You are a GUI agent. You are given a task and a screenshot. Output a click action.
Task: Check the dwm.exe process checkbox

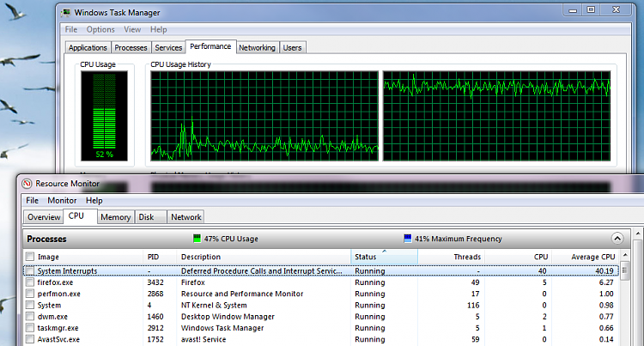[30, 317]
